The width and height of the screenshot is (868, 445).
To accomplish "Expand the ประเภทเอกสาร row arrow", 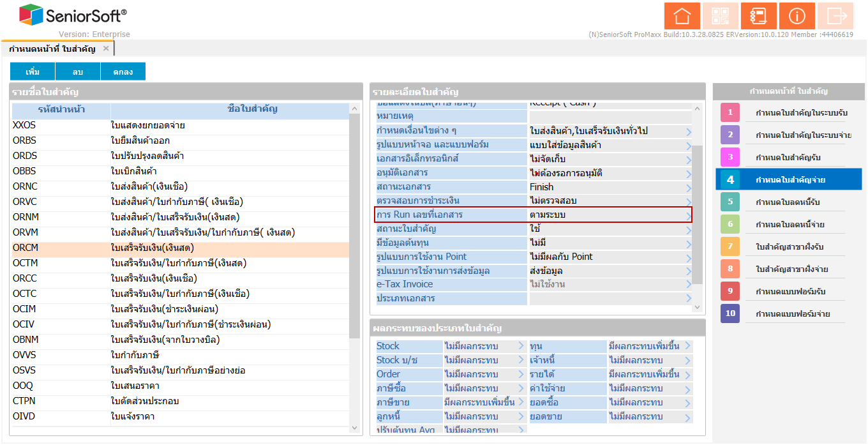I will point(689,299).
